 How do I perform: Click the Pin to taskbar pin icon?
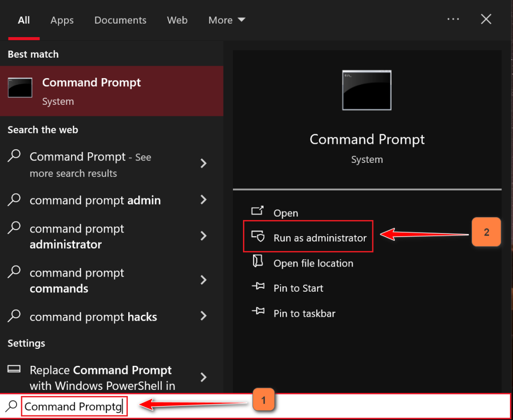click(258, 312)
